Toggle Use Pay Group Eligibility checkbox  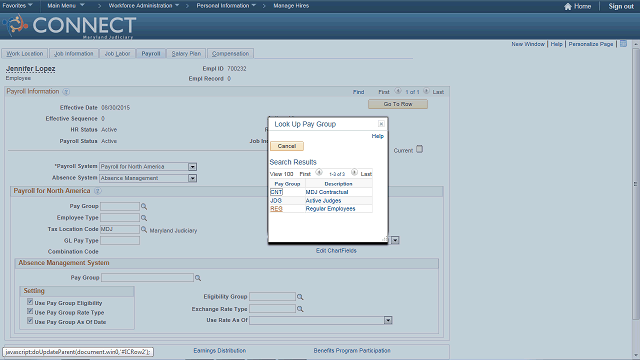[x=30, y=302]
